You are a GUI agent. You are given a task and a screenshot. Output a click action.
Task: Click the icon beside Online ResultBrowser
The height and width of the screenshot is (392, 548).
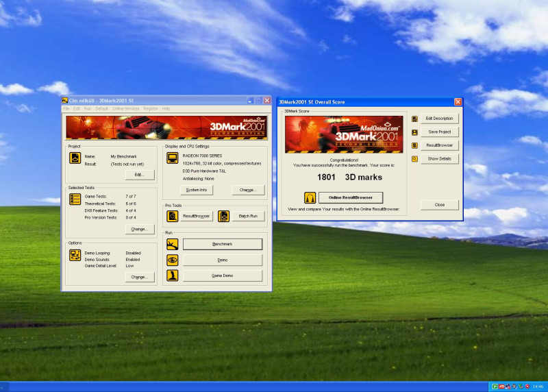tap(310, 198)
